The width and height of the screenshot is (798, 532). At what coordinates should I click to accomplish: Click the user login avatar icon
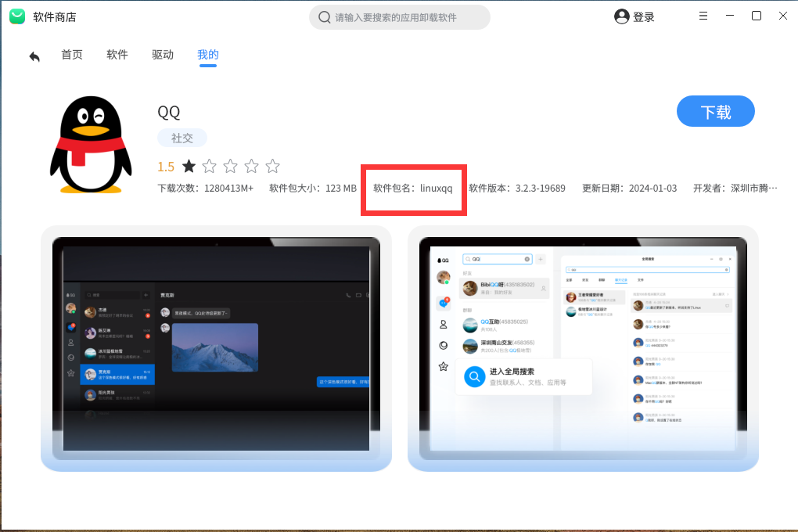[x=622, y=16]
